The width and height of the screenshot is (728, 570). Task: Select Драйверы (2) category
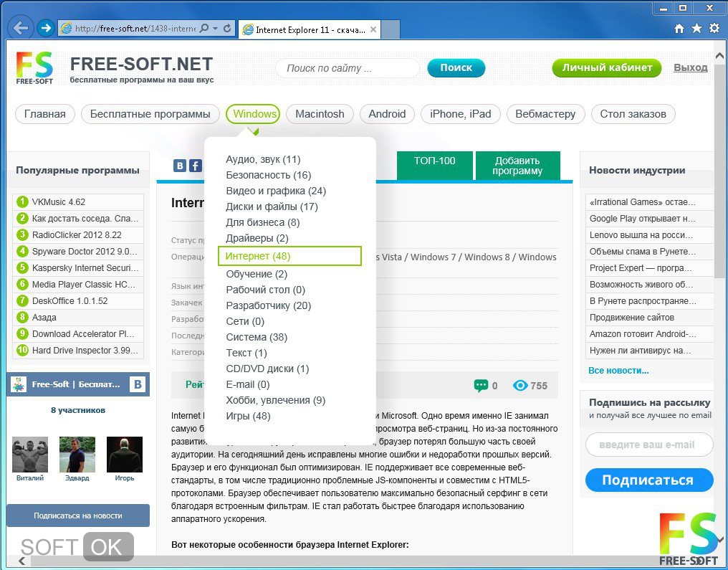point(257,238)
